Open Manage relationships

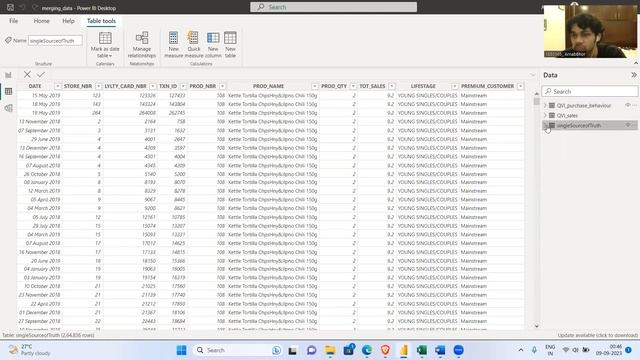(x=142, y=44)
